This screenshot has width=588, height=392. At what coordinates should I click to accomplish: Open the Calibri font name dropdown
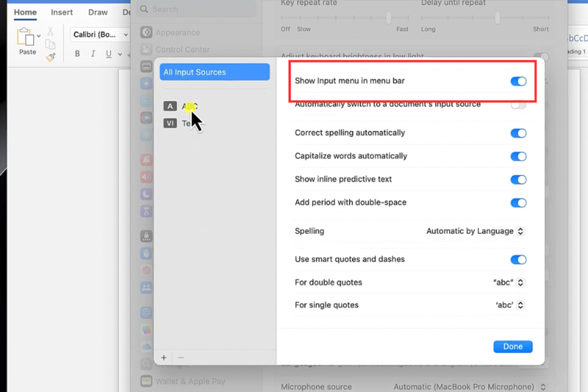pyautogui.click(x=126, y=35)
